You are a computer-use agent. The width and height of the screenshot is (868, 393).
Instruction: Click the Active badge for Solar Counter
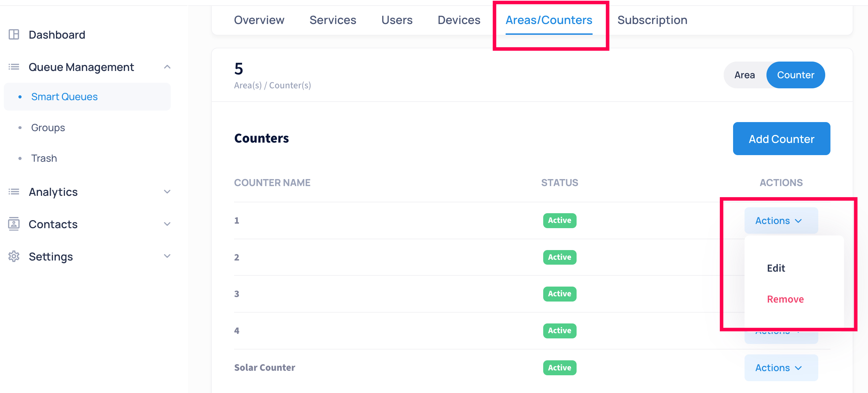pos(560,368)
